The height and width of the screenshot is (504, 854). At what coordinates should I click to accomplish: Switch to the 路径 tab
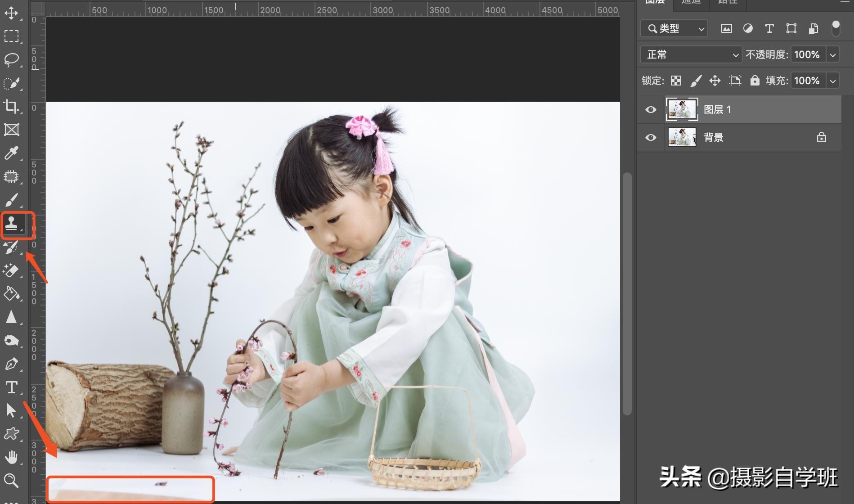tap(728, 2)
